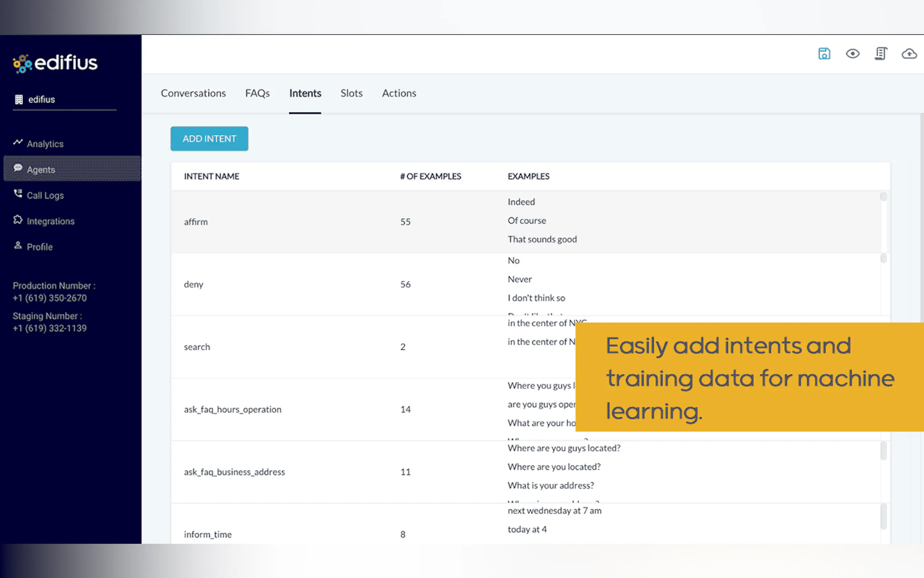Open Profile from the sidebar
The height and width of the screenshot is (578, 924).
coord(39,247)
